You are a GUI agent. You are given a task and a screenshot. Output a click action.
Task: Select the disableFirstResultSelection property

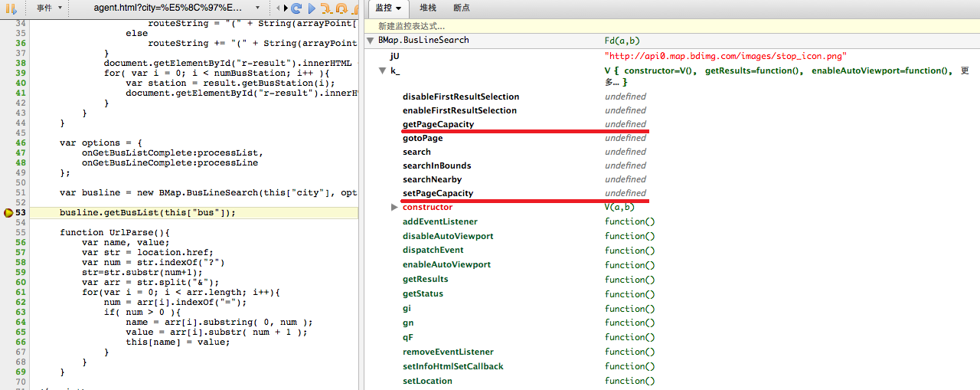(x=461, y=97)
